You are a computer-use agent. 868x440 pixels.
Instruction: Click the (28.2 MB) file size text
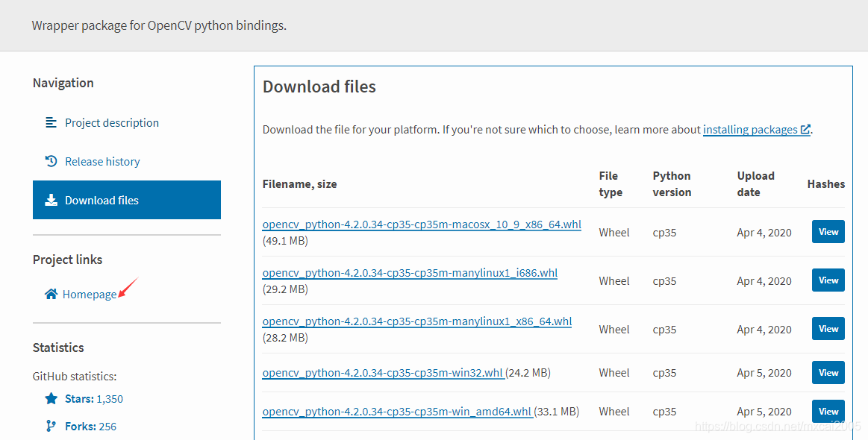285,338
